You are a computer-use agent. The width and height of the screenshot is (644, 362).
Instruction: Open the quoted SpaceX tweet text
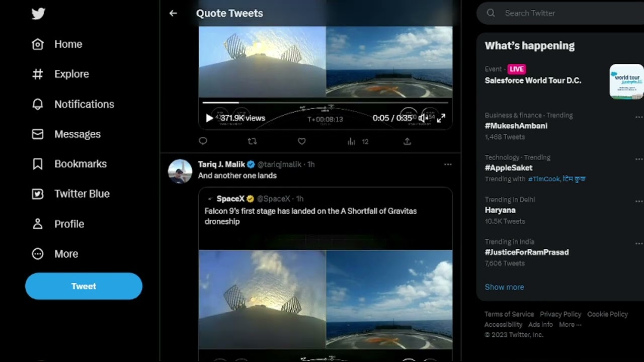pos(310,216)
